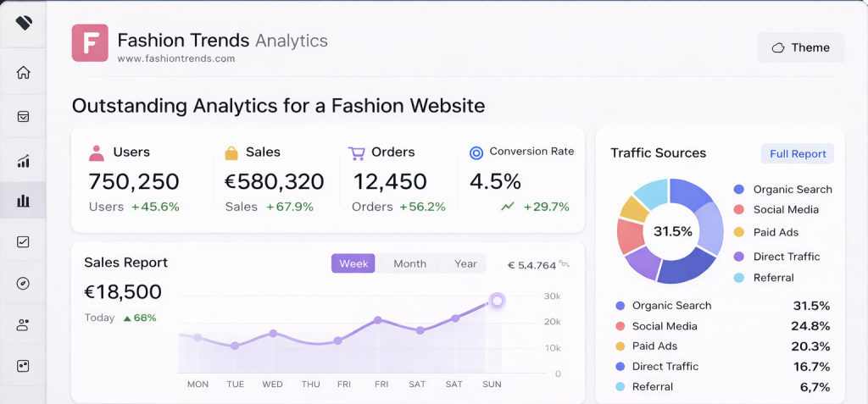The image size is (868, 404).
Task: Click the Theme button
Action: point(800,47)
